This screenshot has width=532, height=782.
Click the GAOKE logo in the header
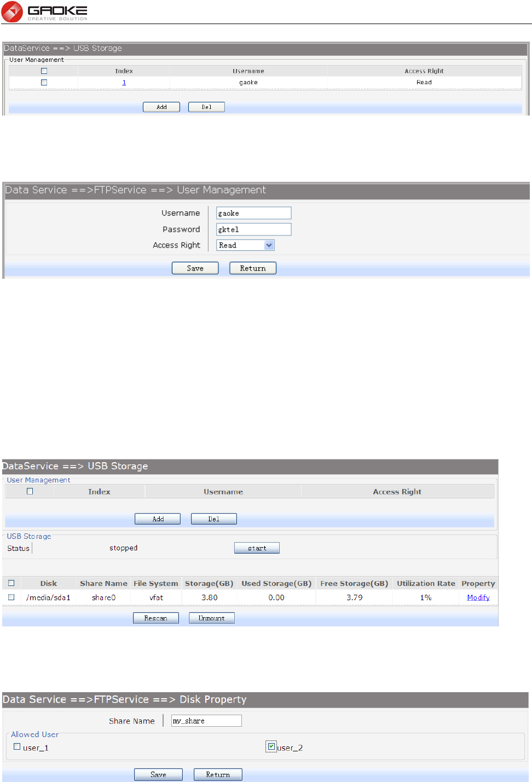click(44, 12)
